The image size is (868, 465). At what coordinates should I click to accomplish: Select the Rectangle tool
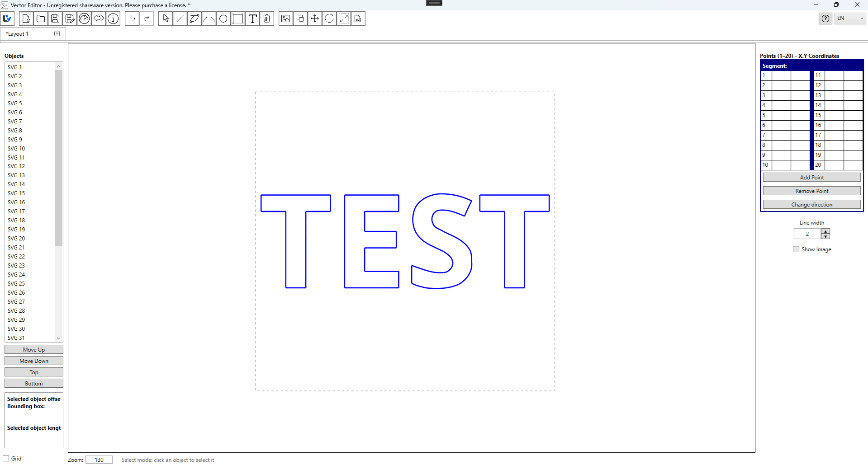[x=238, y=19]
